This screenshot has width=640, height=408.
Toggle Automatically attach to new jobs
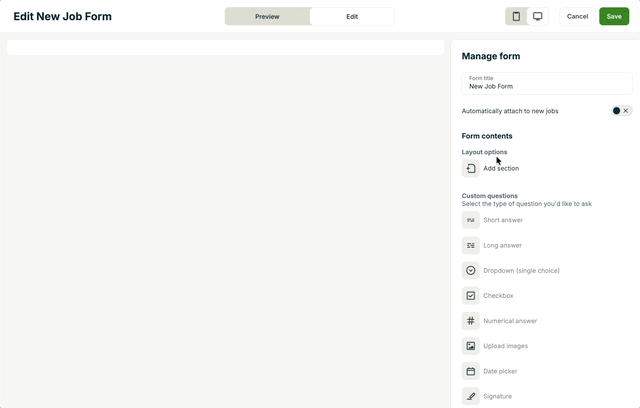621,111
